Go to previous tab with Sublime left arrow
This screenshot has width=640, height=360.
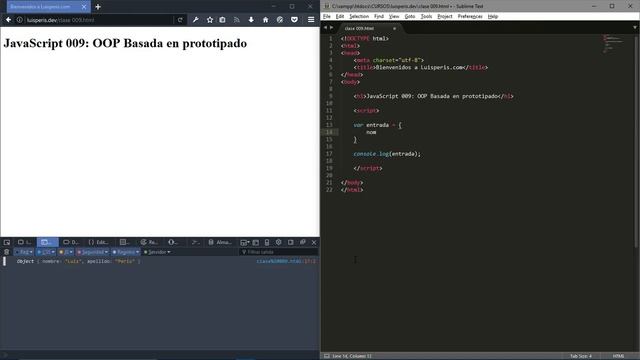point(325,28)
